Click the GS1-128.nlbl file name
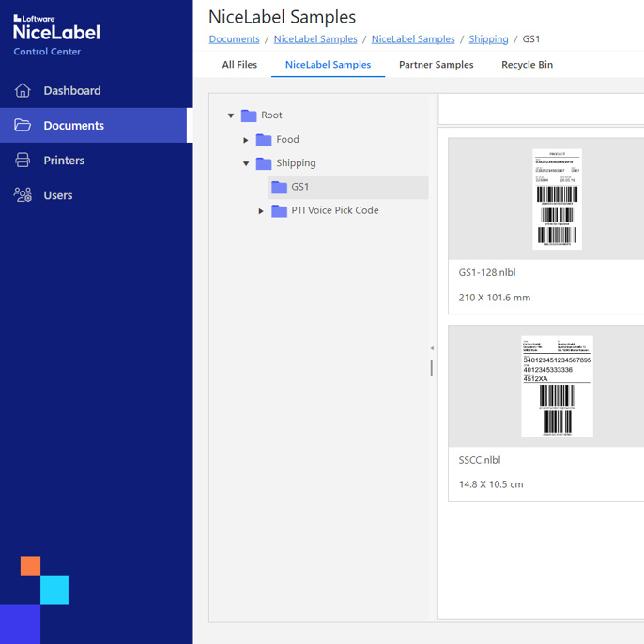The image size is (644, 644). [487, 272]
